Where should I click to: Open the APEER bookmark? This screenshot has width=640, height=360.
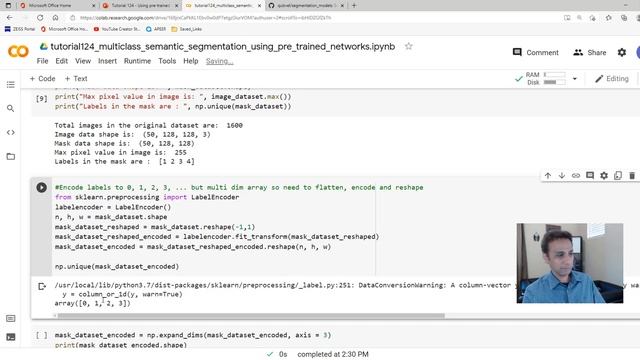156,29
